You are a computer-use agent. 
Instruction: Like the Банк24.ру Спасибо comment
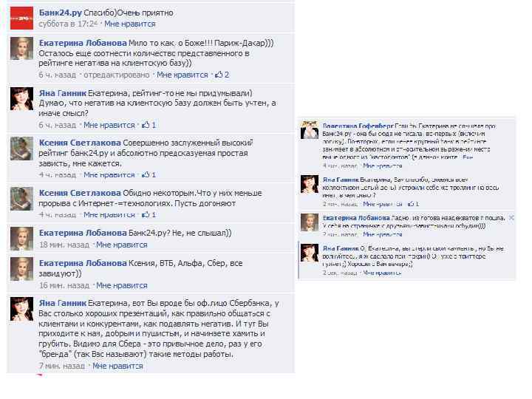click(x=129, y=24)
